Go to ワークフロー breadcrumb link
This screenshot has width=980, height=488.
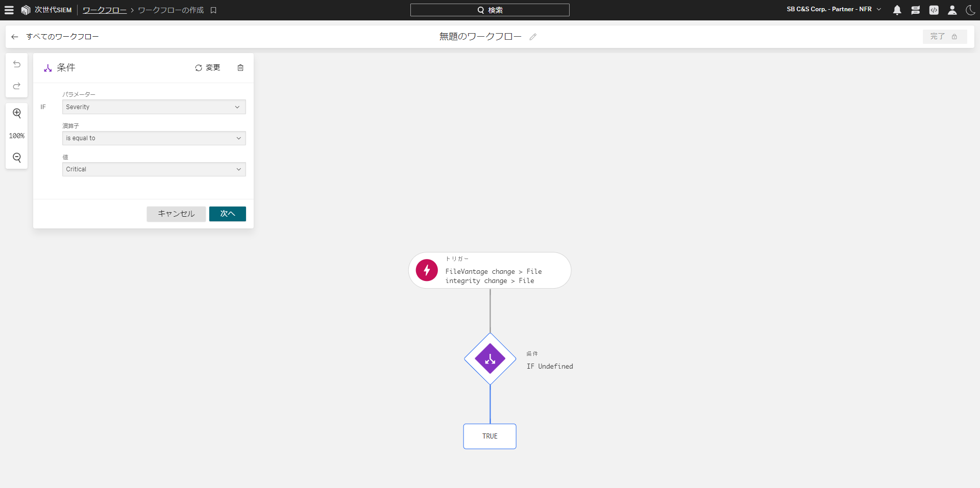tap(105, 10)
